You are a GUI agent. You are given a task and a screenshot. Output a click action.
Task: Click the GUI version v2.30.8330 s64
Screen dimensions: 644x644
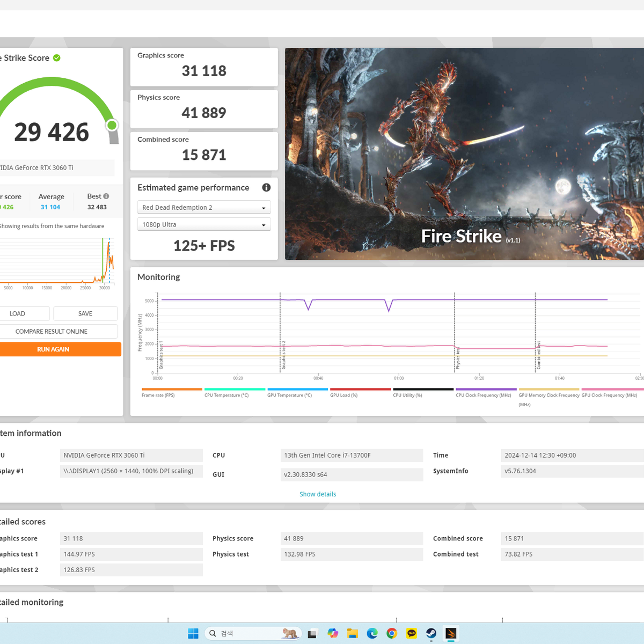[352, 474]
